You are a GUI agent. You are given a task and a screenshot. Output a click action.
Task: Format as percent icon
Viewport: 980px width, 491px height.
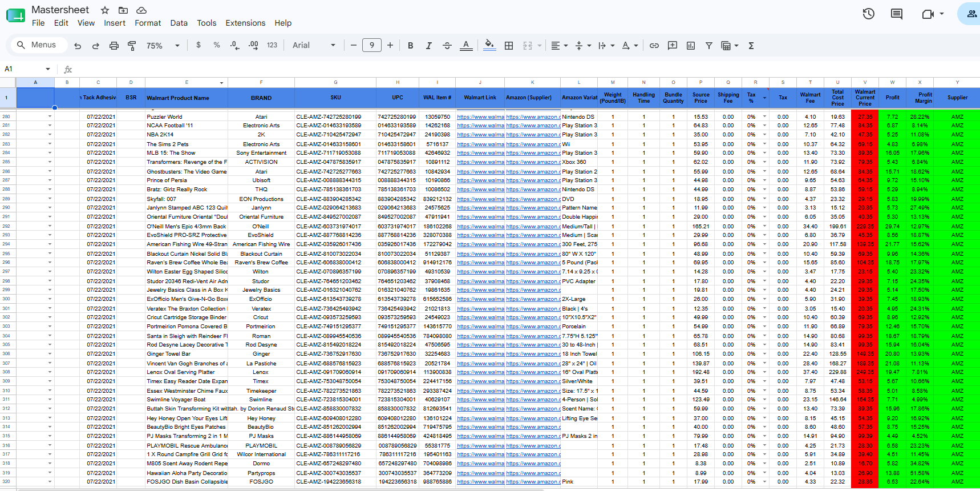[x=217, y=45]
